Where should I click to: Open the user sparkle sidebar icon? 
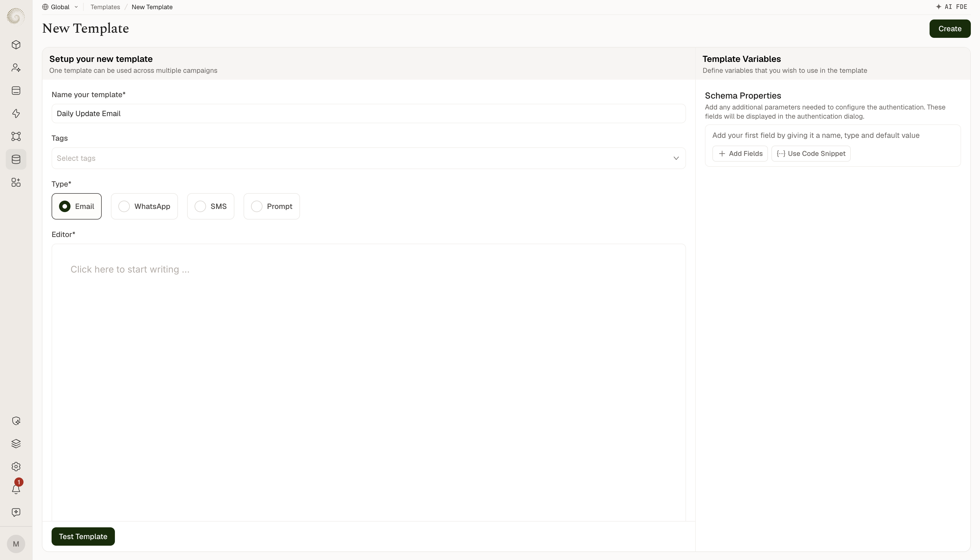(x=16, y=68)
